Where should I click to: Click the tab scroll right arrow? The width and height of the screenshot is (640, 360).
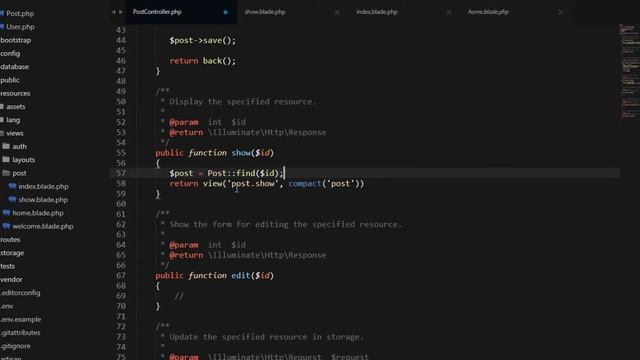pos(120,12)
